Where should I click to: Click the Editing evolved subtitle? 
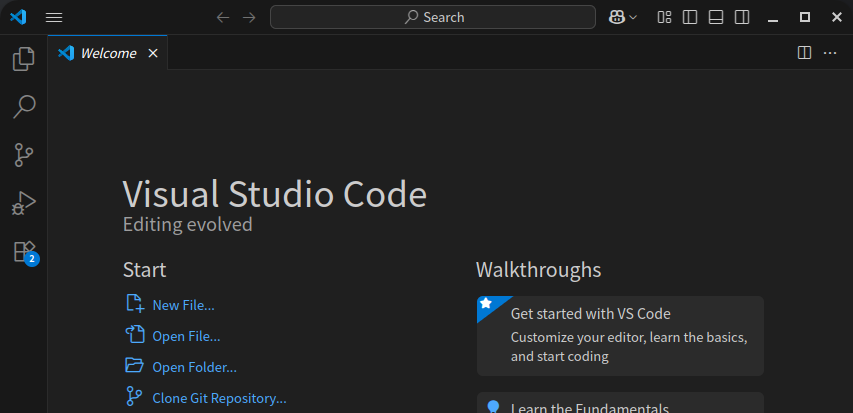(188, 224)
